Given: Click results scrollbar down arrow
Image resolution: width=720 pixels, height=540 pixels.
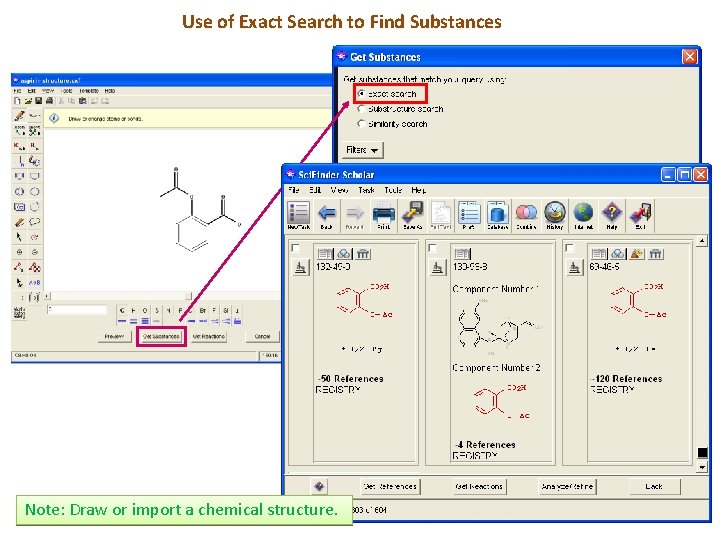Looking at the screenshot, I should click(702, 467).
